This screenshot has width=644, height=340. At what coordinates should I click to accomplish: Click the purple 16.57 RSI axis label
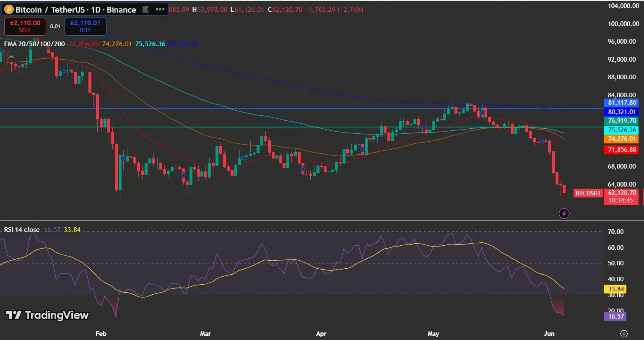click(x=614, y=316)
